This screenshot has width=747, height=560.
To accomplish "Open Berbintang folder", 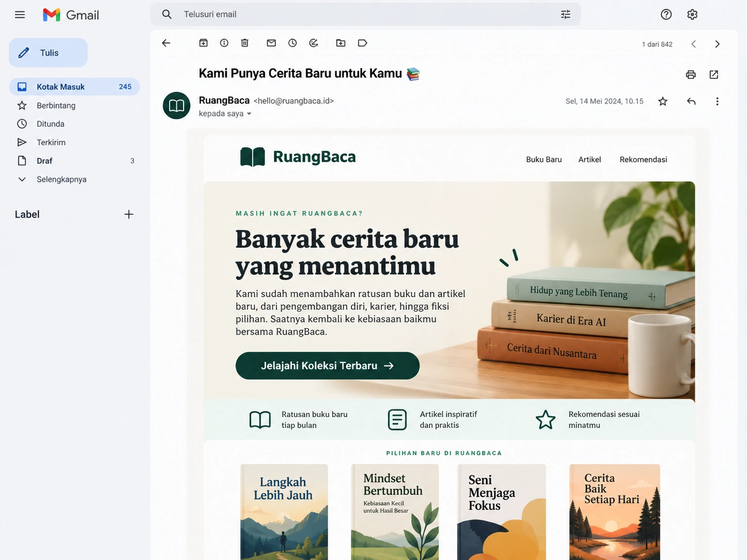I will coord(74,105).
